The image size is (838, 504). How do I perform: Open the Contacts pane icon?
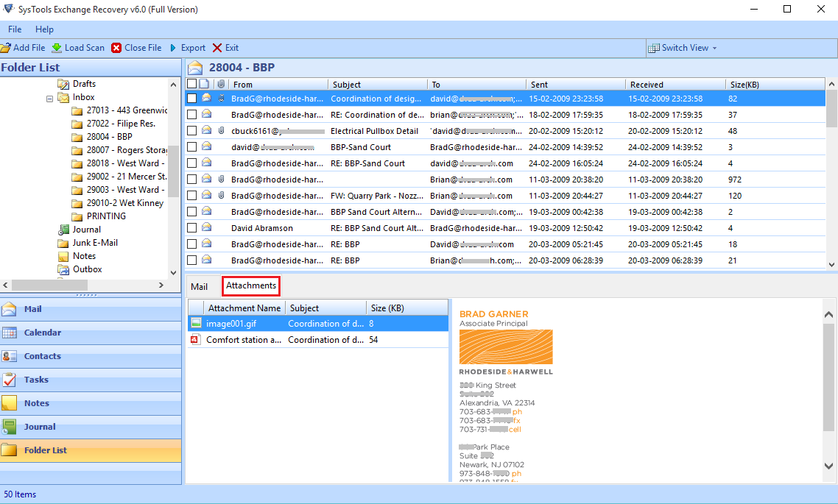click(9, 356)
